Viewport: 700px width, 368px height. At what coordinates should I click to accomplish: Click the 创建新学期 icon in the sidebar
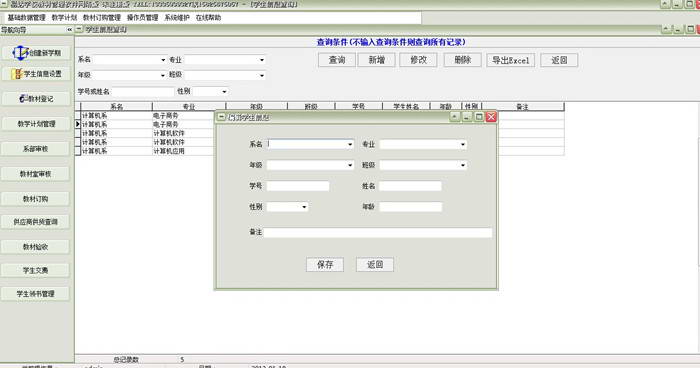(21, 53)
